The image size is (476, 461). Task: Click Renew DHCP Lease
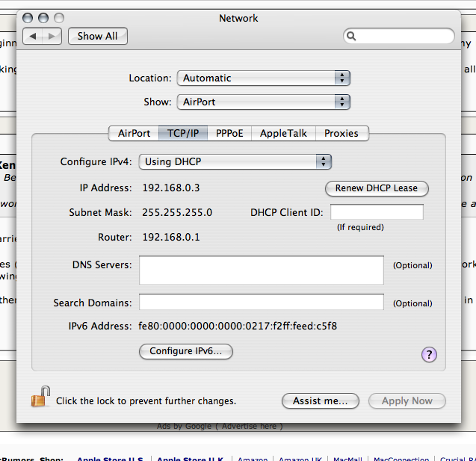pyautogui.click(x=377, y=188)
